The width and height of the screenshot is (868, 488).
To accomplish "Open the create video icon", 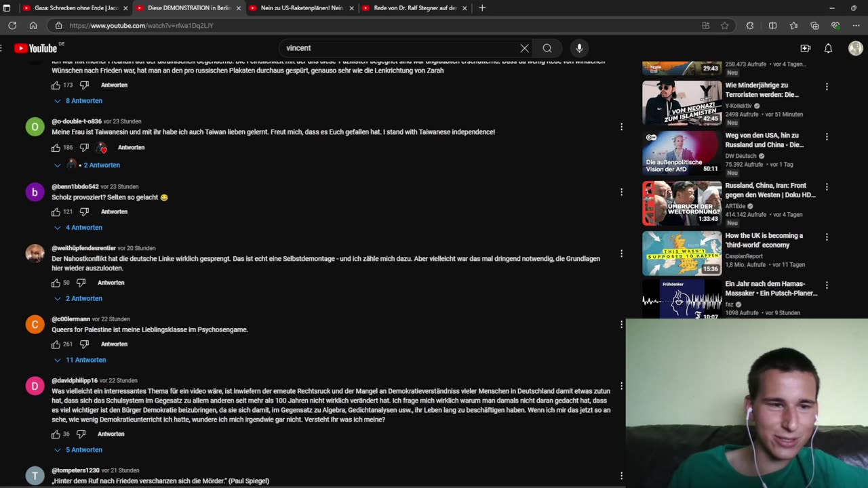I will pyautogui.click(x=805, y=48).
